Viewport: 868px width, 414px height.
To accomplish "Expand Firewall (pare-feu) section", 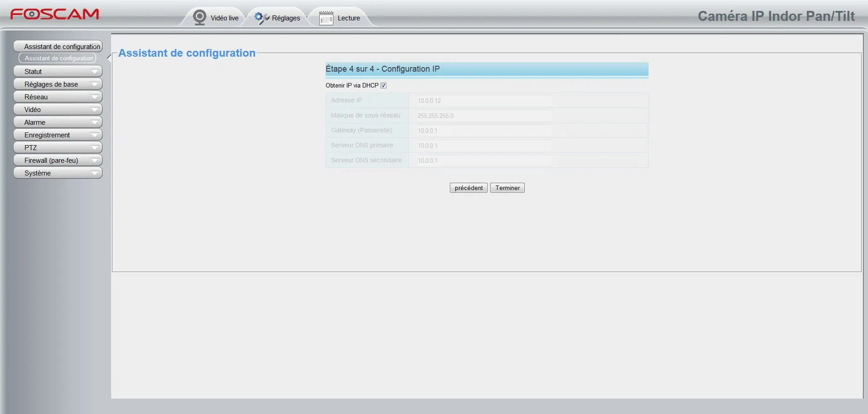I will 58,161.
